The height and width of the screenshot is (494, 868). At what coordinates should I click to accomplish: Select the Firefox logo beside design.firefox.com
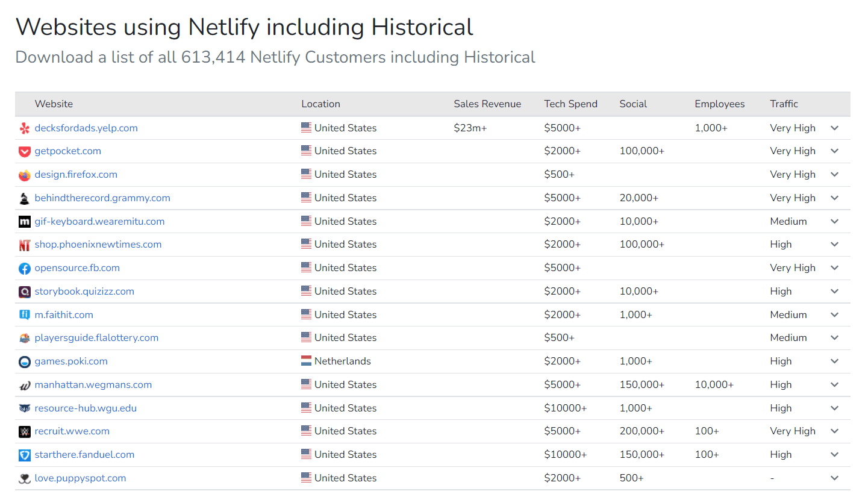[24, 174]
